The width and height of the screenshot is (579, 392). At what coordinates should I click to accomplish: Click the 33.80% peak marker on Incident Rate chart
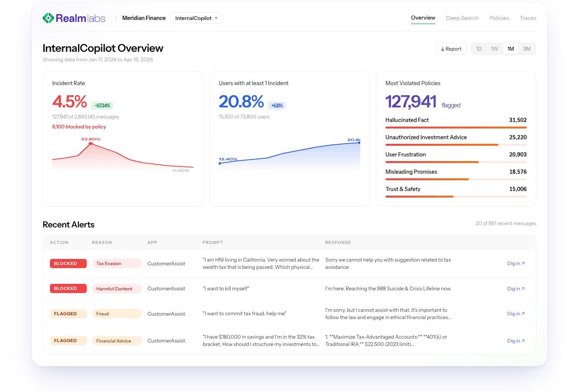pyautogui.click(x=91, y=143)
